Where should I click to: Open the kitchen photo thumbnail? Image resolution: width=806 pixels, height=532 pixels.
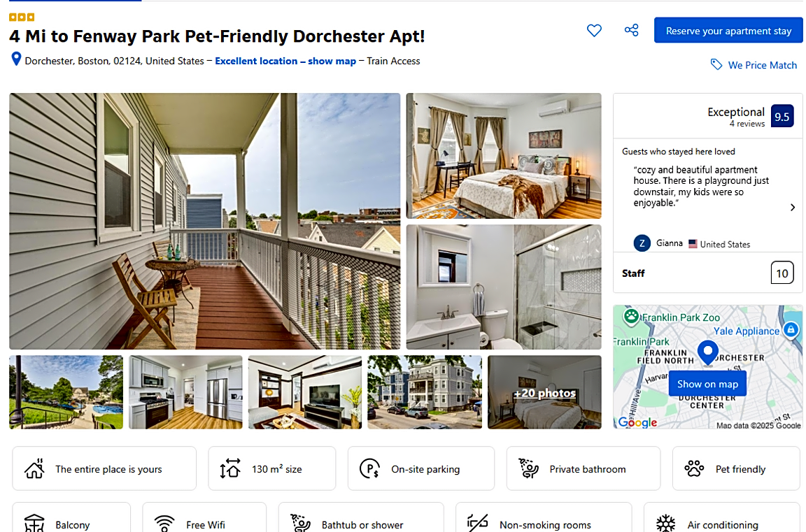[x=185, y=392]
